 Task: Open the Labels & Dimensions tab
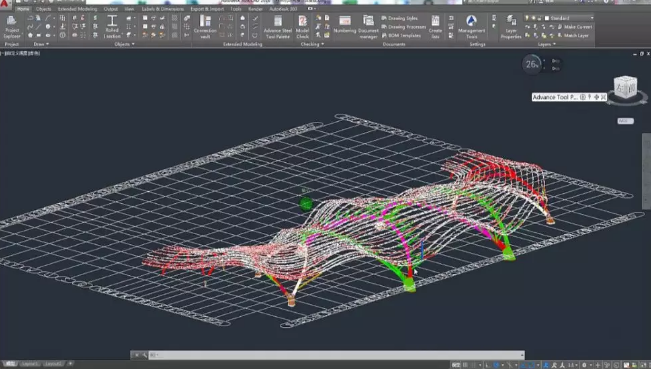pos(162,9)
